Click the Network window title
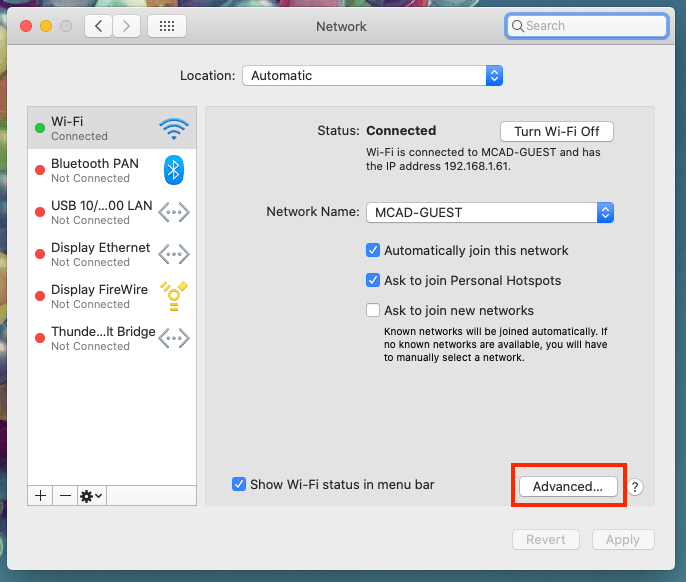 tap(341, 26)
